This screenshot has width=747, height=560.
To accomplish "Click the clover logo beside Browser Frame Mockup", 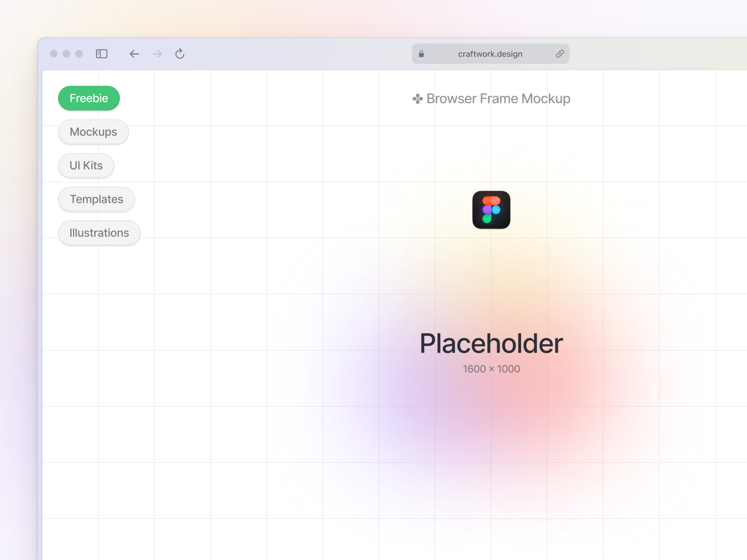I will (418, 98).
